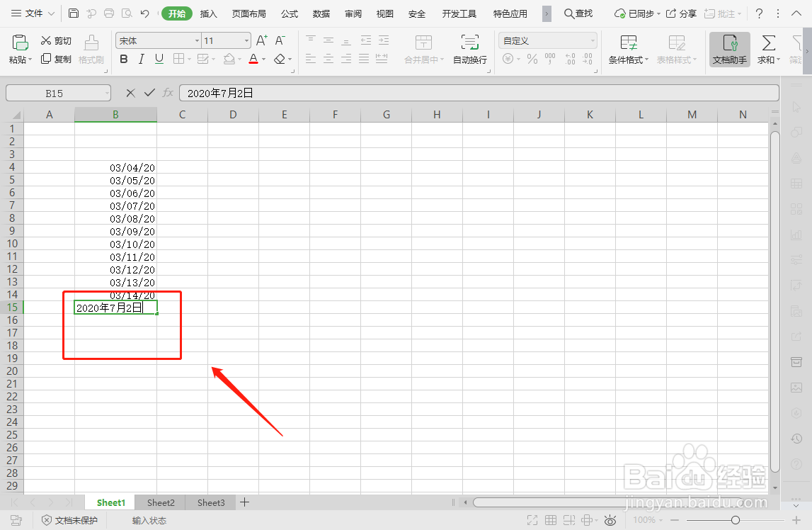
Task: Toggle bold formatting
Action: (123, 59)
